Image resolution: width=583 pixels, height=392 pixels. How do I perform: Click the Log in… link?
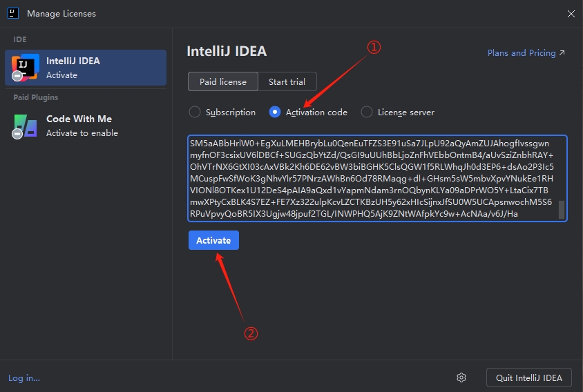(x=24, y=378)
